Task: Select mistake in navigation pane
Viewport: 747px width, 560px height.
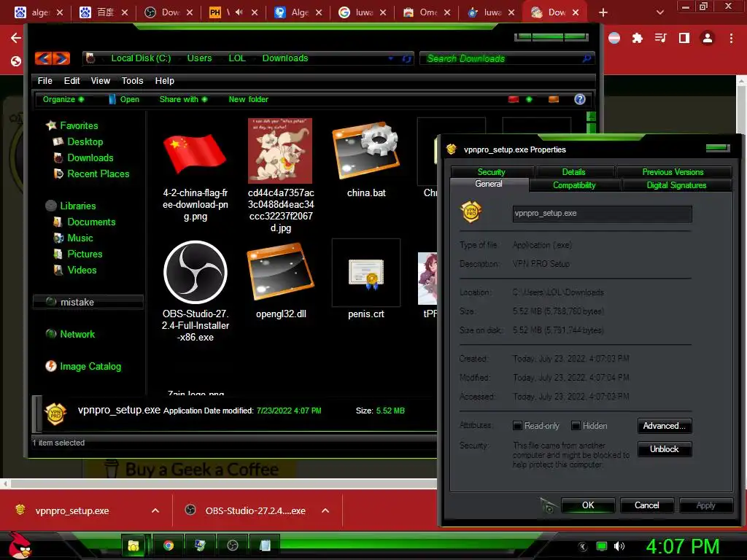Action: [88, 302]
